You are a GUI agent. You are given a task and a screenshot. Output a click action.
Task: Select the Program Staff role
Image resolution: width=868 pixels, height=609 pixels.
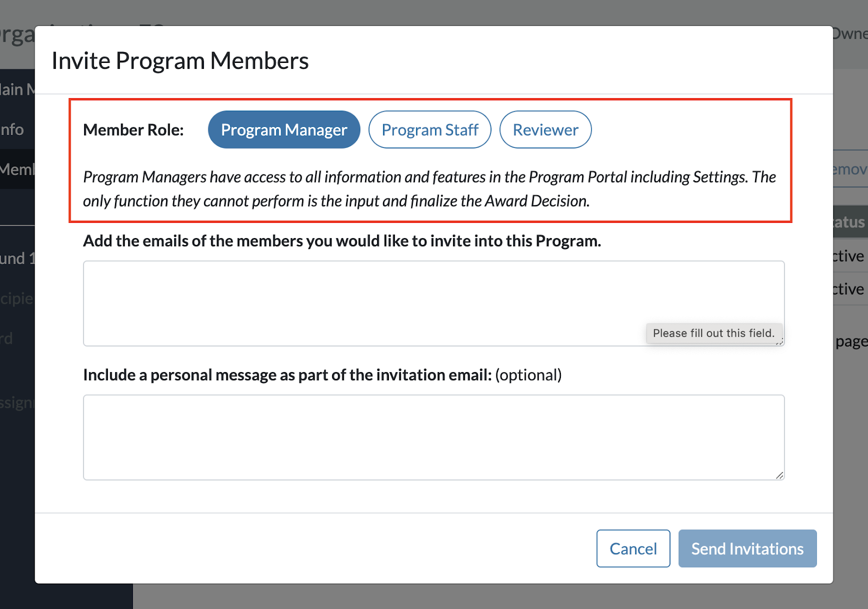click(430, 129)
